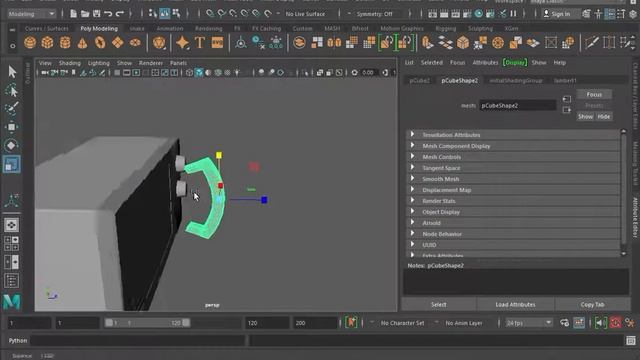Click the Python command input line

tap(138, 340)
